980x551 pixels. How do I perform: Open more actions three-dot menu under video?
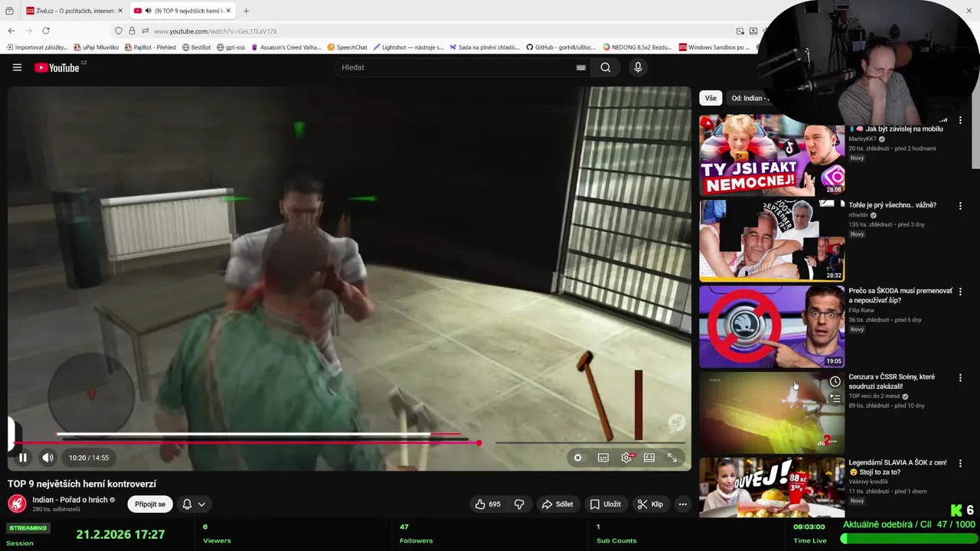coord(682,504)
